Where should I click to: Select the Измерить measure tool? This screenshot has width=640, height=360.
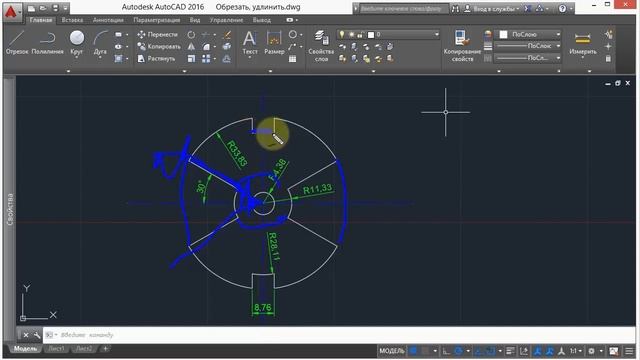click(583, 43)
